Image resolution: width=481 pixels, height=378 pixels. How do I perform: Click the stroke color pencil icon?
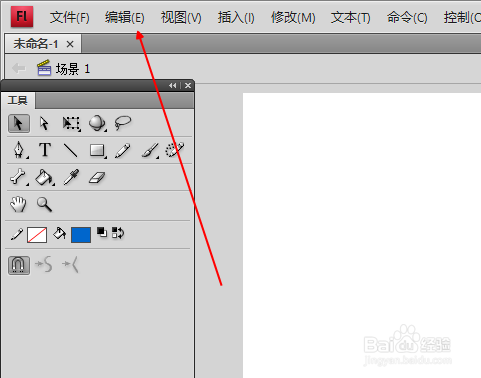pyautogui.click(x=17, y=234)
